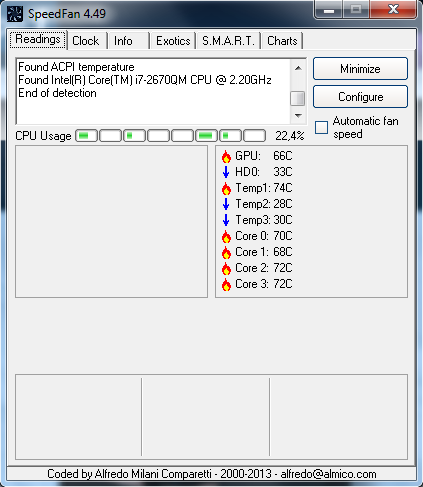Click the log scrollbar down arrow
This screenshot has height=487, width=423.
298,116
